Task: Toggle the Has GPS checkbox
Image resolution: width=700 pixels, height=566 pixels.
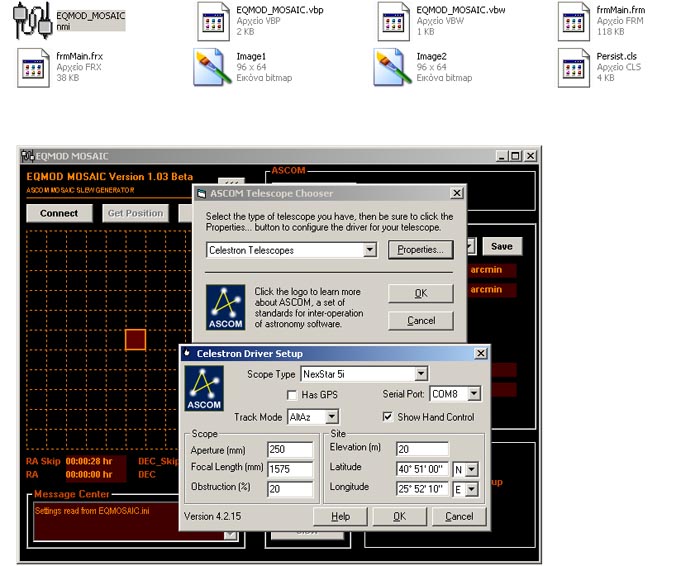Action: pos(292,395)
